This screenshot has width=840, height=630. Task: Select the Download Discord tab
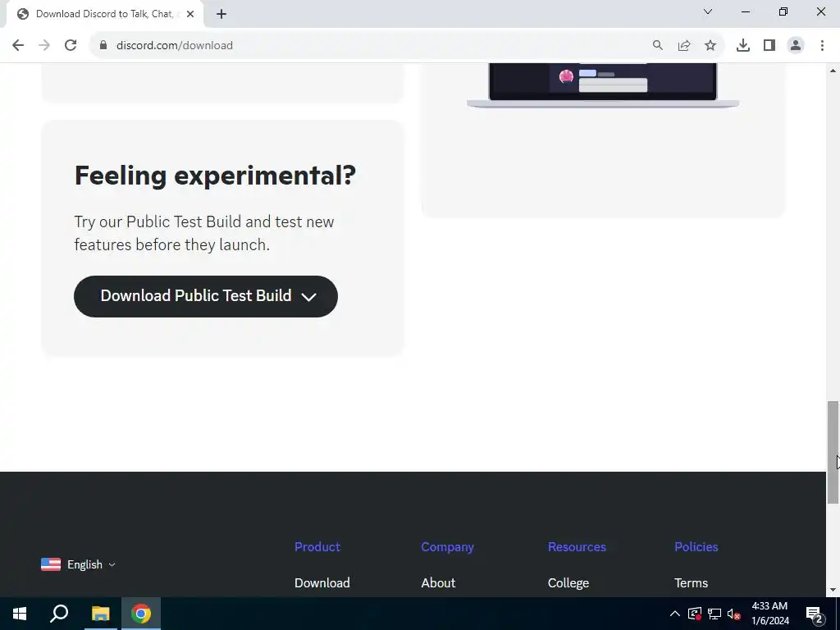105,14
